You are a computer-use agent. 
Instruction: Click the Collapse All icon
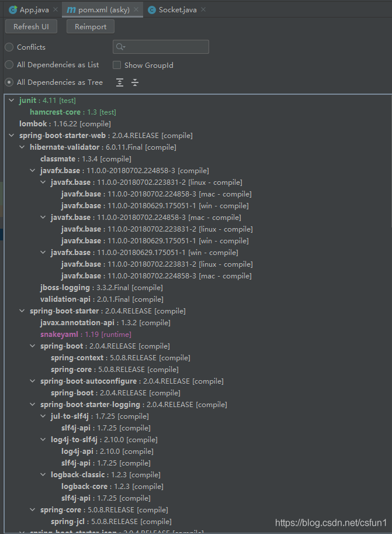(x=135, y=82)
